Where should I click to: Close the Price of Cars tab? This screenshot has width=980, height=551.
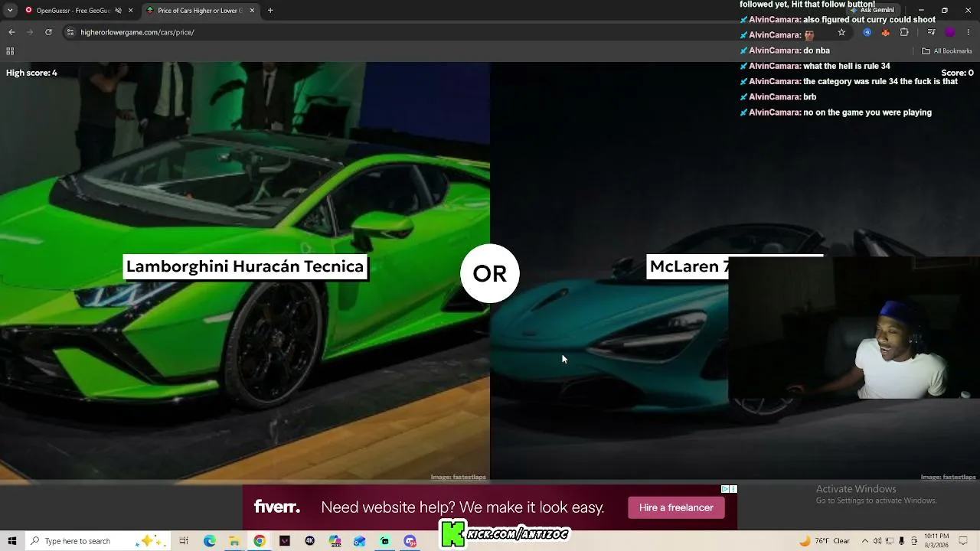click(252, 11)
